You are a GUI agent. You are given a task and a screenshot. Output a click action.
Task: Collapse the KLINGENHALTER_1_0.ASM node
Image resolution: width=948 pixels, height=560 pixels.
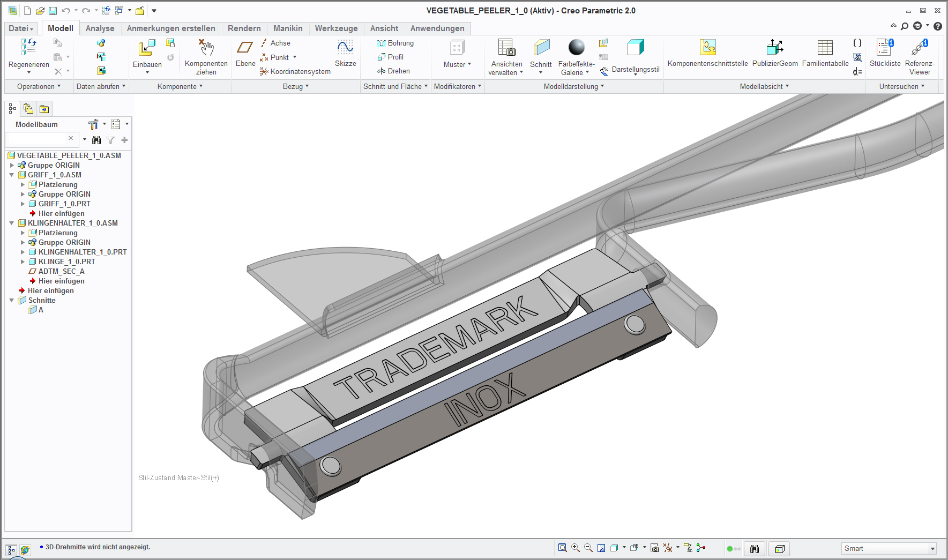point(12,223)
